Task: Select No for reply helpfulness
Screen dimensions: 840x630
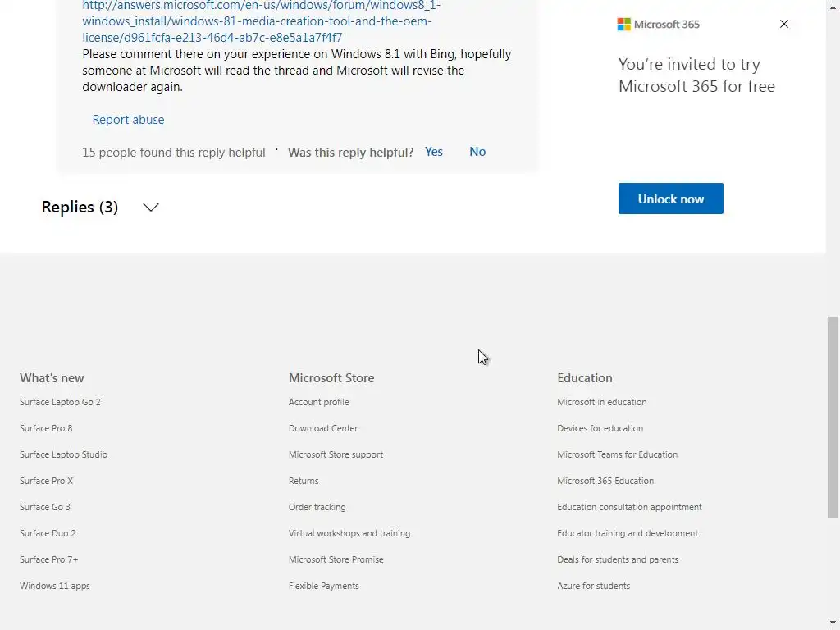Action: (x=477, y=152)
